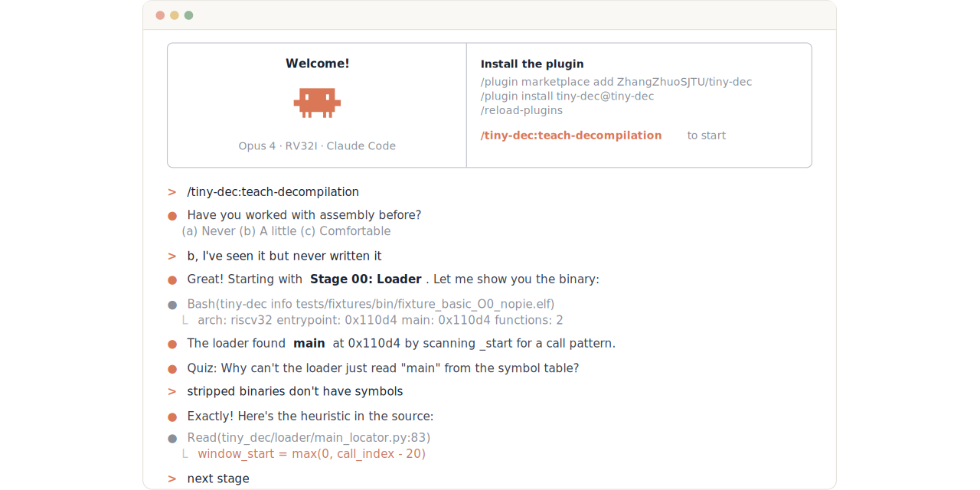Click the gray bullet beside Read main_locator.py
This screenshot has width=980, height=490.
(172, 439)
